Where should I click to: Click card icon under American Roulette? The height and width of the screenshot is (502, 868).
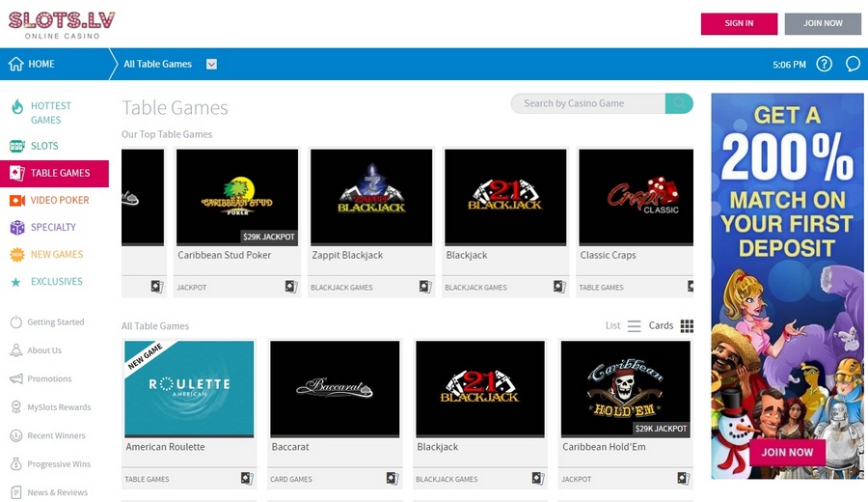click(x=247, y=478)
